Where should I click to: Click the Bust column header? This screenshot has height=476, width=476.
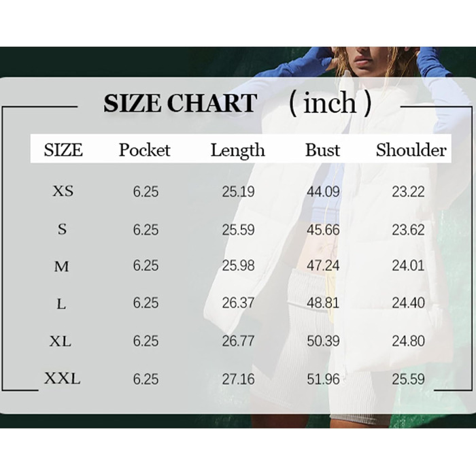(x=322, y=150)
